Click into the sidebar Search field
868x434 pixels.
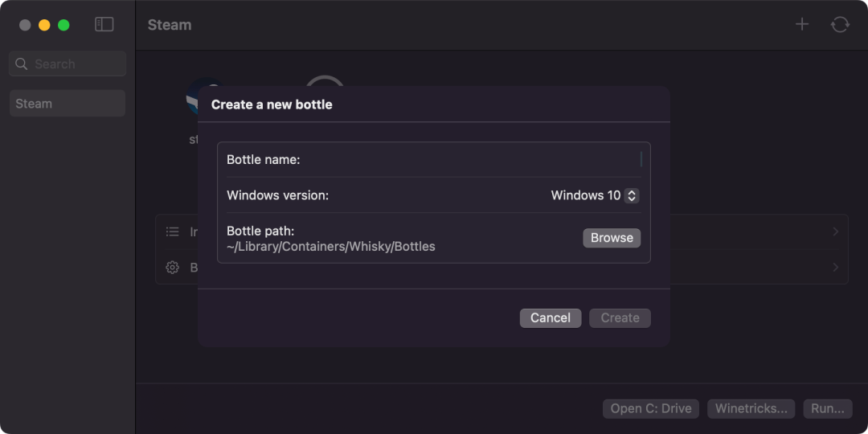point(68,63)
